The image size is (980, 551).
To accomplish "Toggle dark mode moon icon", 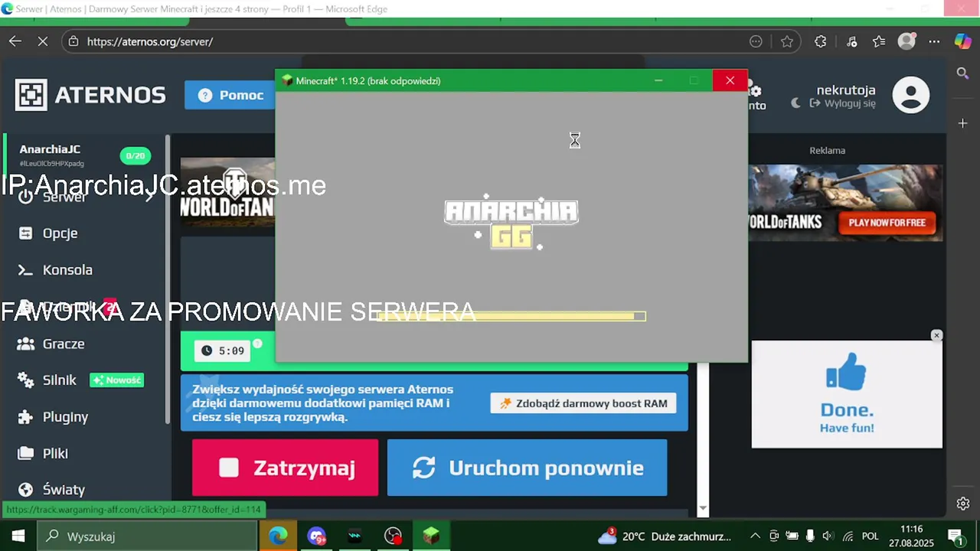I will click(796, 103).
